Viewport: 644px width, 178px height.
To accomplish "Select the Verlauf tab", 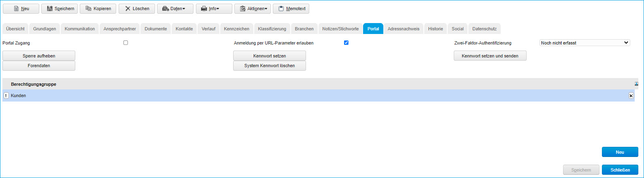I will (x=208, y=29).
